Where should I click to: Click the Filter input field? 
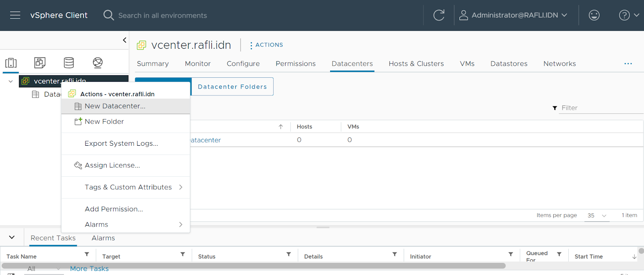click(601, 108)
